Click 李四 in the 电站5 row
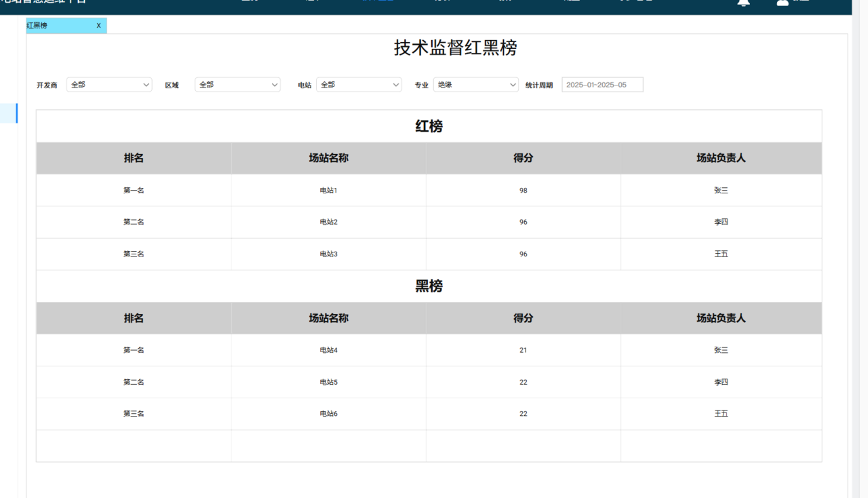This screenshot has height=498, width=868. 721,382
